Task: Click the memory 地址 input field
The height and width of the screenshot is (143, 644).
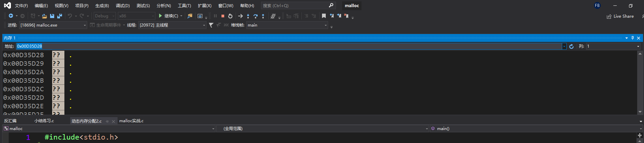Action: click(289, 46)
